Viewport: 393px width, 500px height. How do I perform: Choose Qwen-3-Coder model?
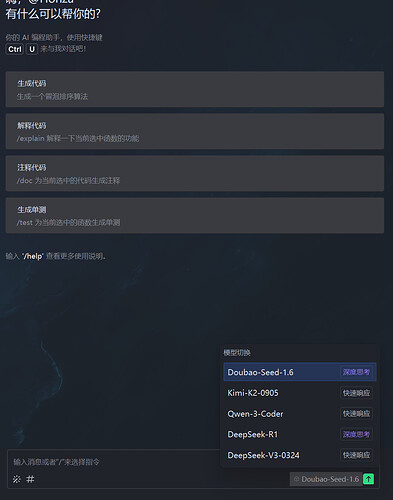coord(300,414)
